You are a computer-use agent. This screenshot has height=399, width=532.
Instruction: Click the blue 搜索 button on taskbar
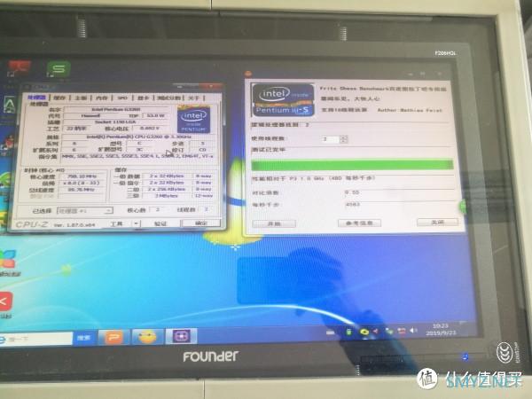[x=83, y=338]
